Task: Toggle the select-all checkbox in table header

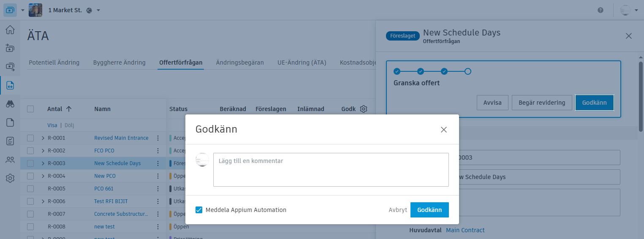Action: (30, 109)
